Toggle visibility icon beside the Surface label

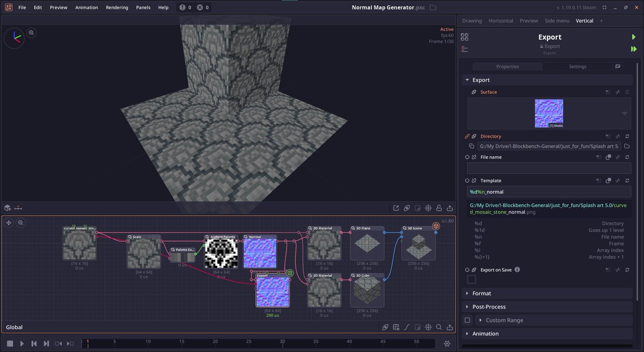[474, 92]
